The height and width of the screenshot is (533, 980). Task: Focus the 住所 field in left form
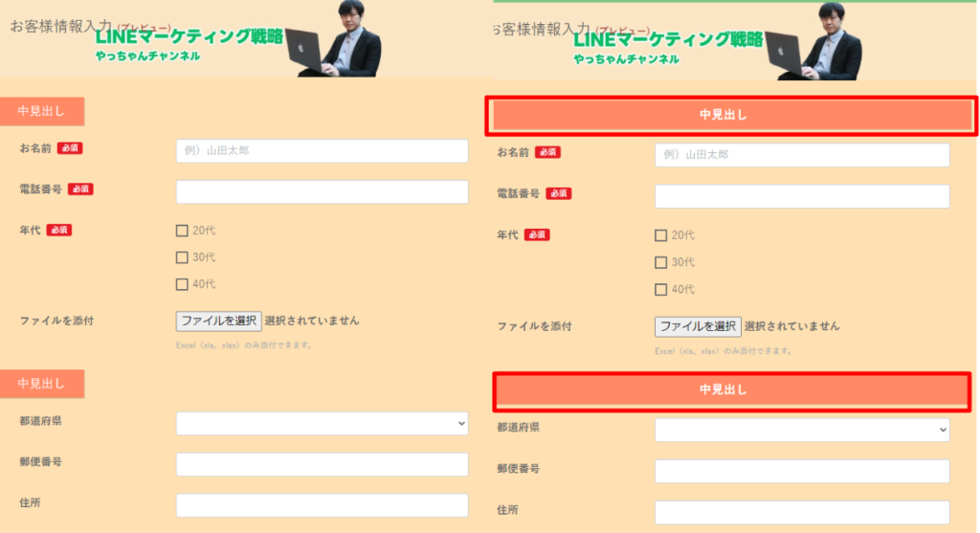pos(322,505)
